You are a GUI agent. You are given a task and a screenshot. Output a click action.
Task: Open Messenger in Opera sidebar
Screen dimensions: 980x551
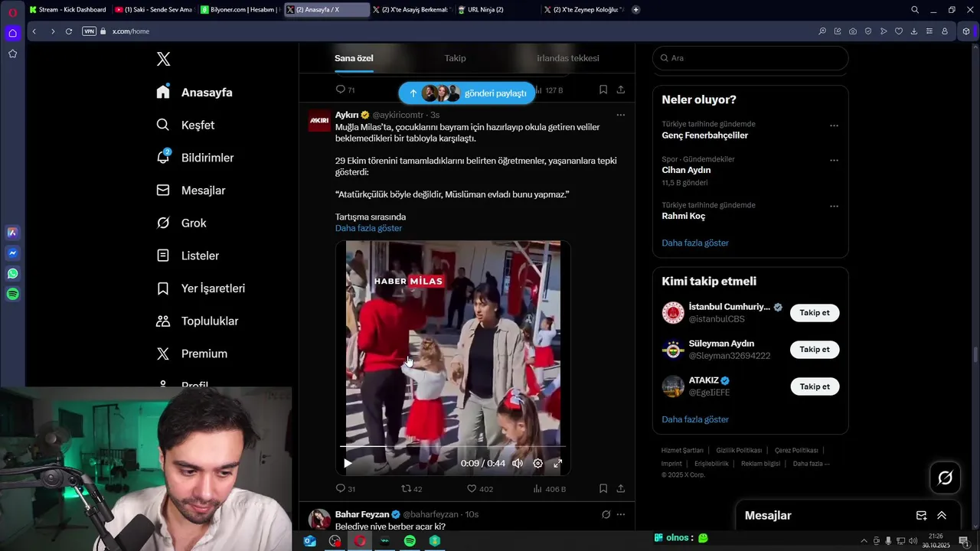pyautogui.click(x=13, y=253)
